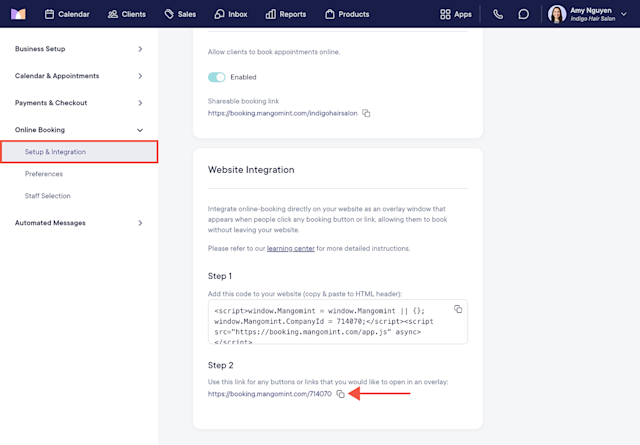Select Setup & Integration in sidebar

point(79,152)
